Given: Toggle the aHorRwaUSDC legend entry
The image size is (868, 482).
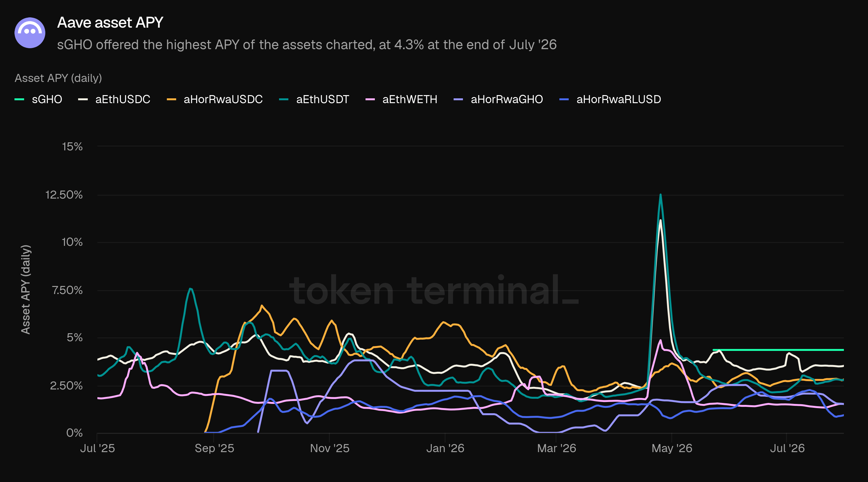Looking at the screenshot, I should pos(215,99).
